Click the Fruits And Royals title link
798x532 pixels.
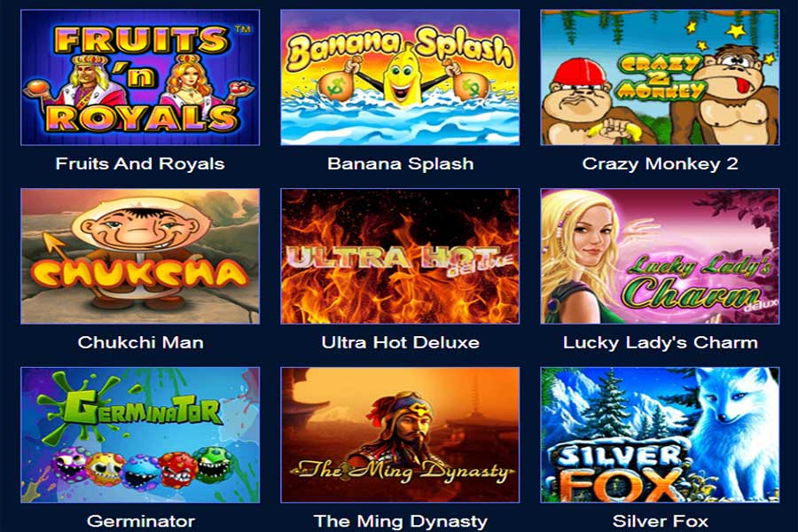pos(140,164)
